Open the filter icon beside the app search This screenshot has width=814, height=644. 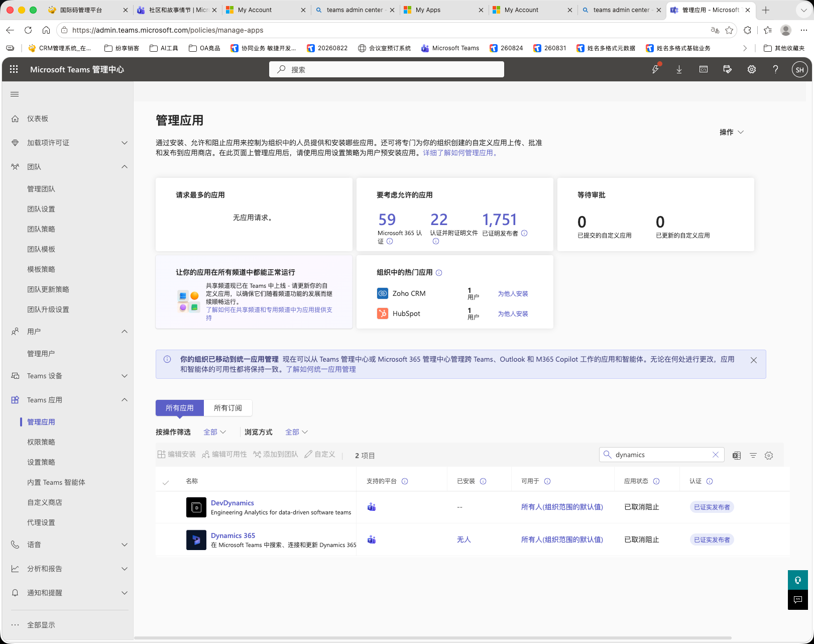point(753,456)
